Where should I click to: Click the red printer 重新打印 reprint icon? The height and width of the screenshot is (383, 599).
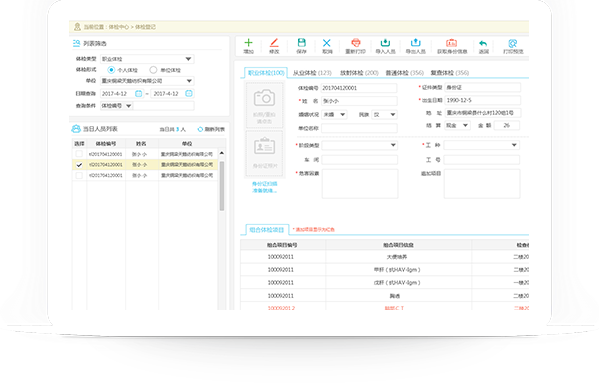tap(356, 43)
